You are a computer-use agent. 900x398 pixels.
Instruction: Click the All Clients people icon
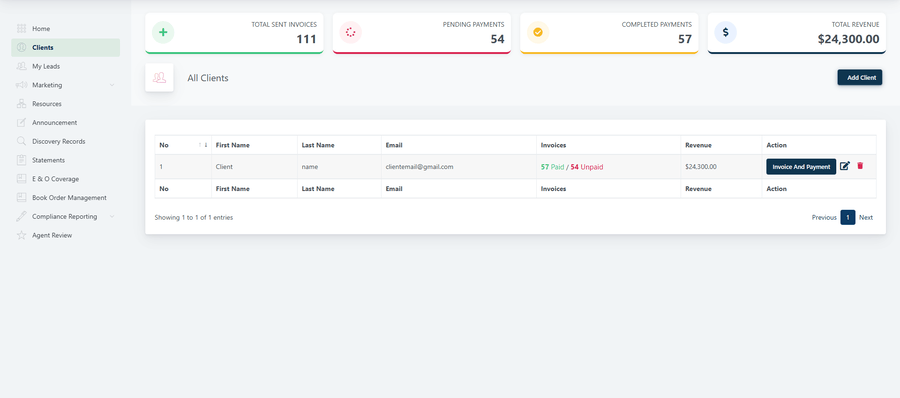coord(160,78)
